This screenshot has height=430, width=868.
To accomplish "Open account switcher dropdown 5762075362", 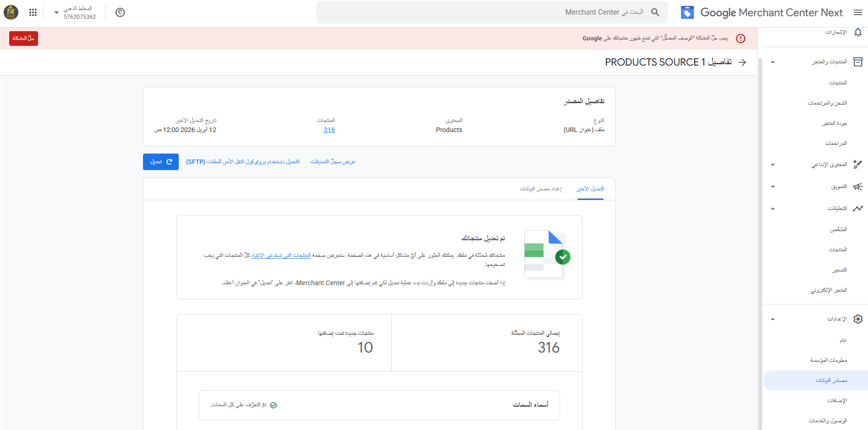I will (x=75, y=13).
